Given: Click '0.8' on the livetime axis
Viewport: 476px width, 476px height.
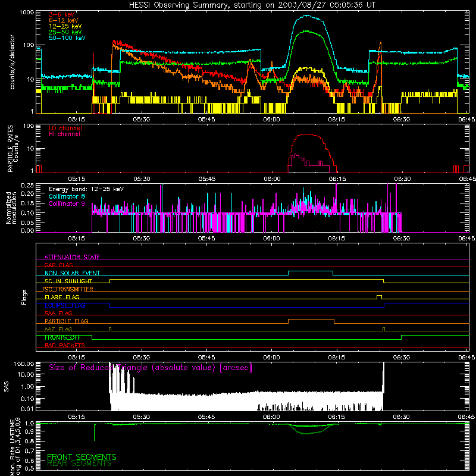Looking at the screenshot, I should (29, 441).
